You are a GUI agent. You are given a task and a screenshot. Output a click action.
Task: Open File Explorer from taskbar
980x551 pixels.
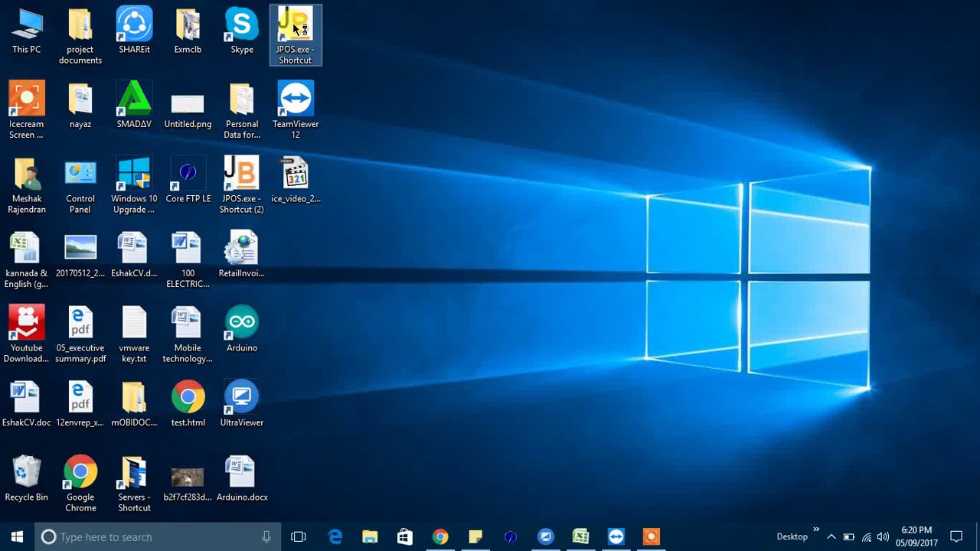click(370, 536)
